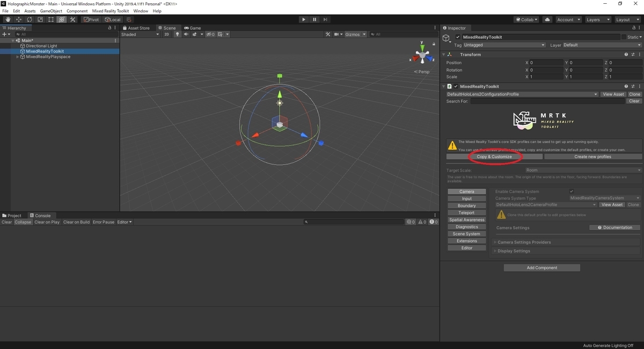Toggle scene audio speaker icon
Viewport: 644px width, 349px height.
click(186, 34)
